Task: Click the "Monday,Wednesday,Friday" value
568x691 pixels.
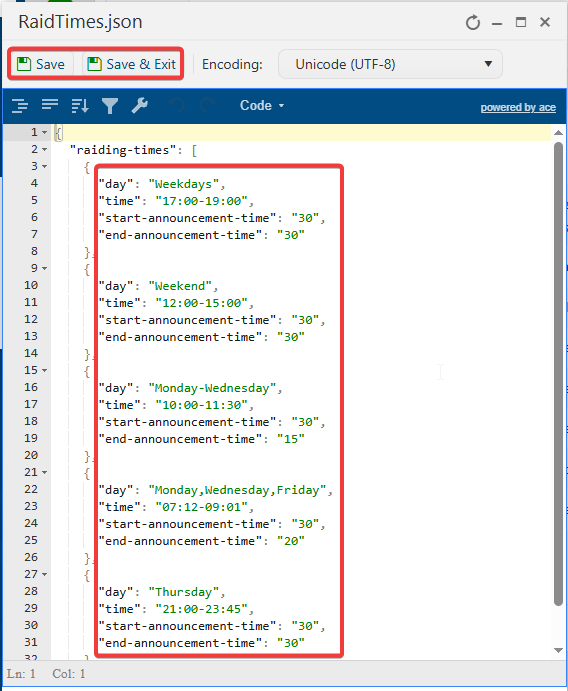Action: coord(238,490)
